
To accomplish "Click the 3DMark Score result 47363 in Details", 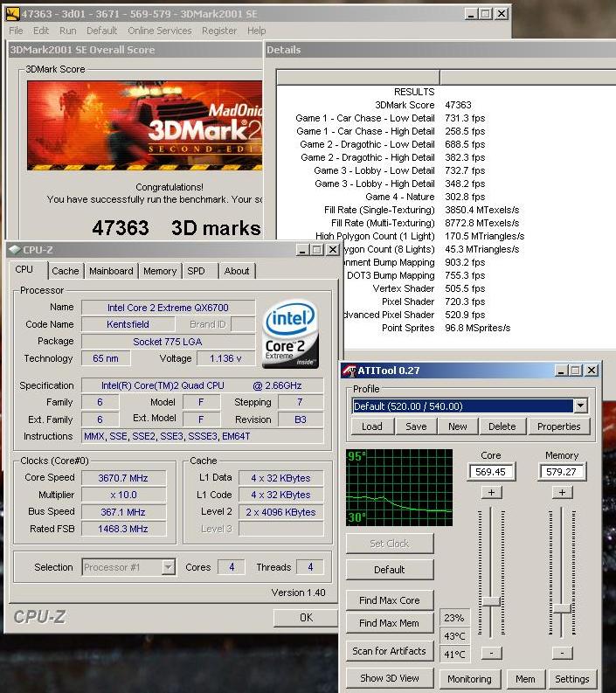I will (x=458, y=105).
